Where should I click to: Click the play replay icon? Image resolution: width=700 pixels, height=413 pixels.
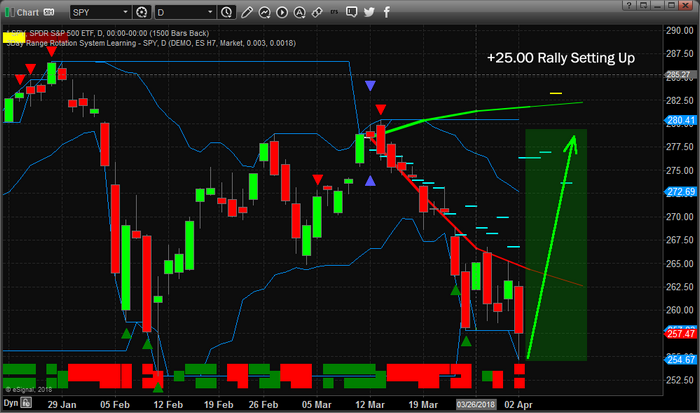pyautogui.click(x=282, y=12)
